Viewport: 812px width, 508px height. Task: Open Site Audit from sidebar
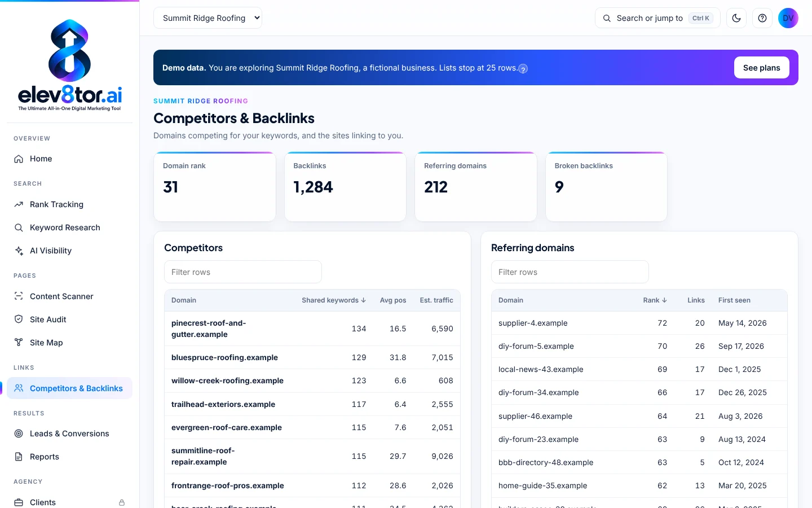(70, 319)
